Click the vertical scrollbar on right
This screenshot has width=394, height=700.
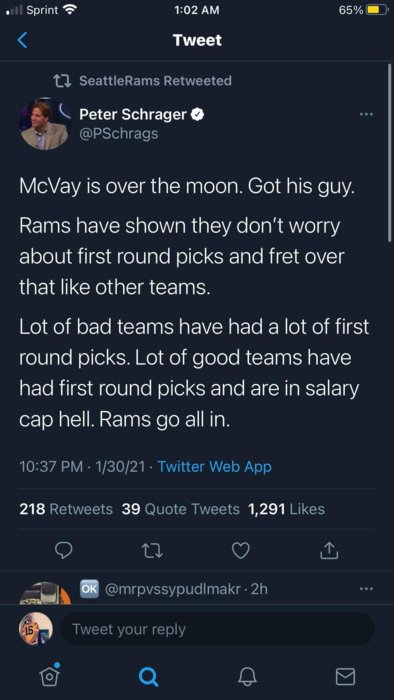coord(389,152)
